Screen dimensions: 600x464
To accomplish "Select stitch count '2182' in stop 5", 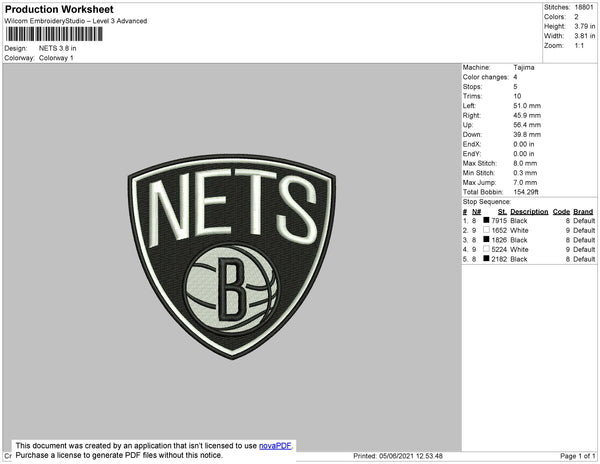I will click(499, 259).
